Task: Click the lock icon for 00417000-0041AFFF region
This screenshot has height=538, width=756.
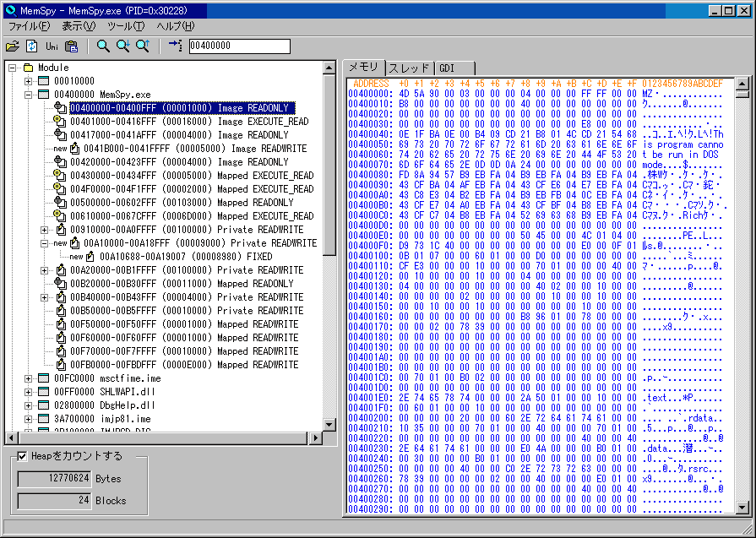Action: (60, 134)
